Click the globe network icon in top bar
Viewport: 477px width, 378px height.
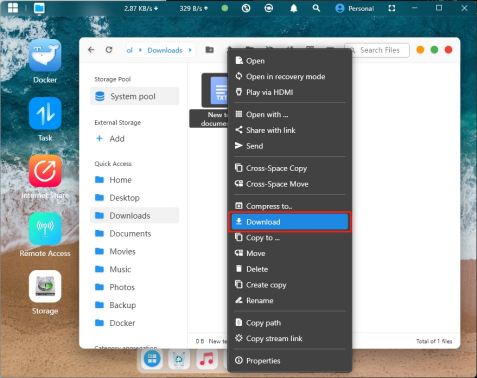tap(246, 8)
